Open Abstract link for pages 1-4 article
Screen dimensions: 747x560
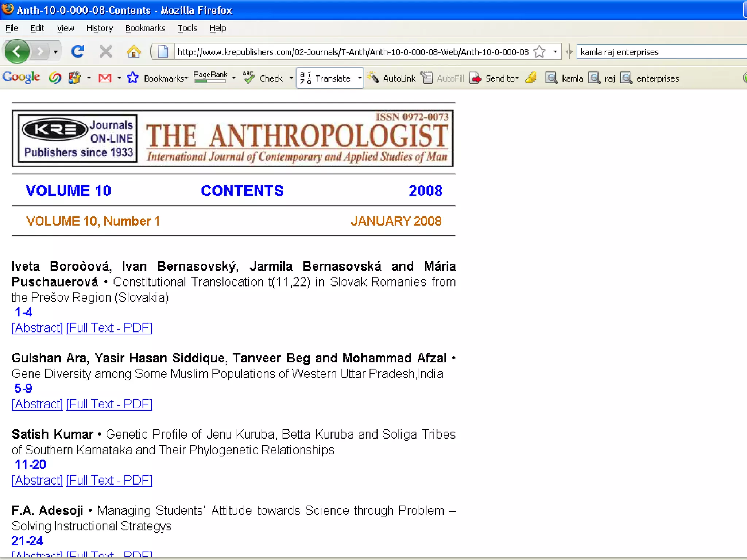point(37,328)
